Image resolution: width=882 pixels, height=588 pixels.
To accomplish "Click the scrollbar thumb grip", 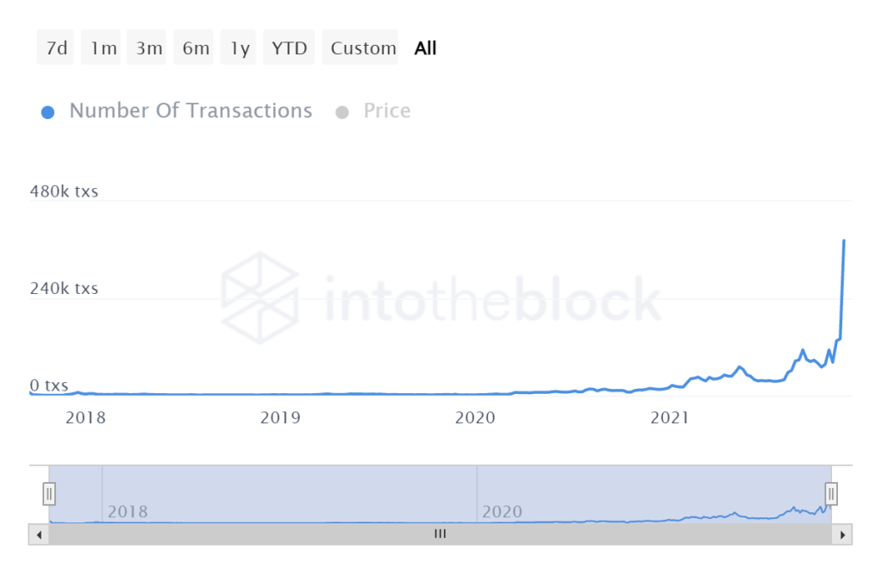I will tap(440, 535).
